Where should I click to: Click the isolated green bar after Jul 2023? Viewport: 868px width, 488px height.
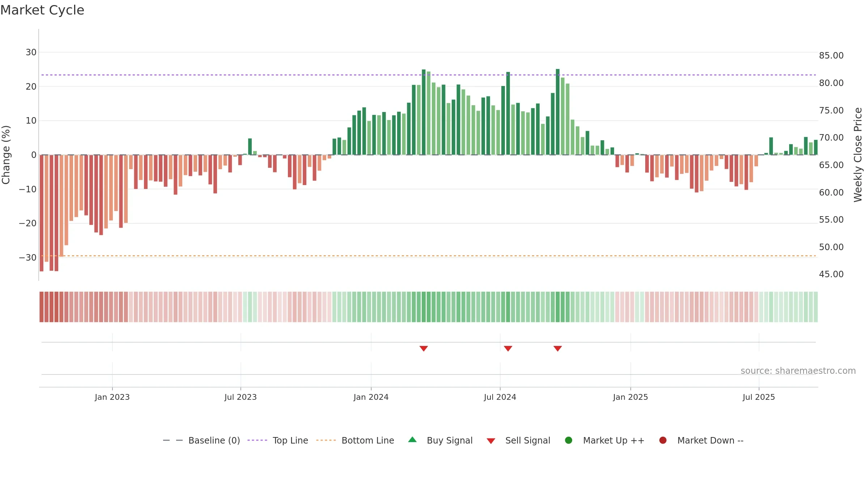(250, 146)
